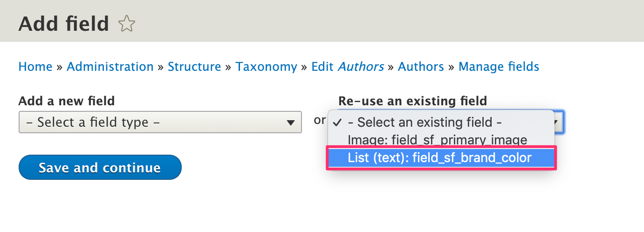644x232 pixels.
Task: Click the 'Add a new field' label
Action: pyautogui.click(x=67, y=101)
